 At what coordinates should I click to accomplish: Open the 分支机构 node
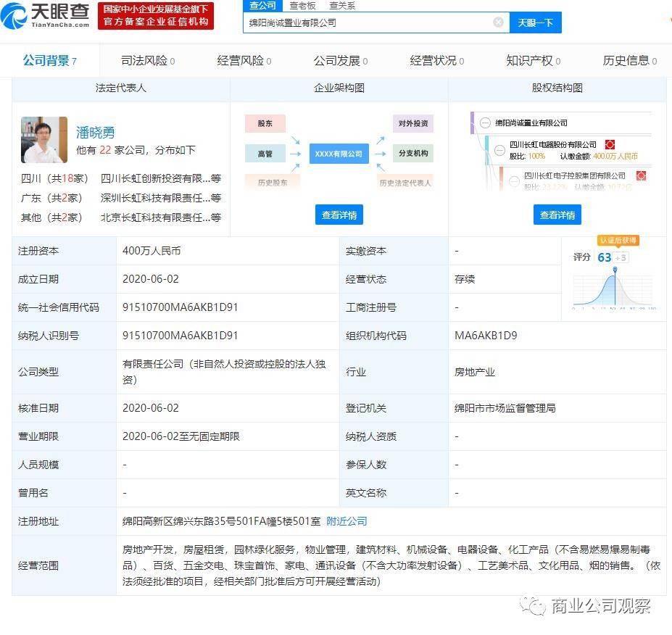[413, 153]
